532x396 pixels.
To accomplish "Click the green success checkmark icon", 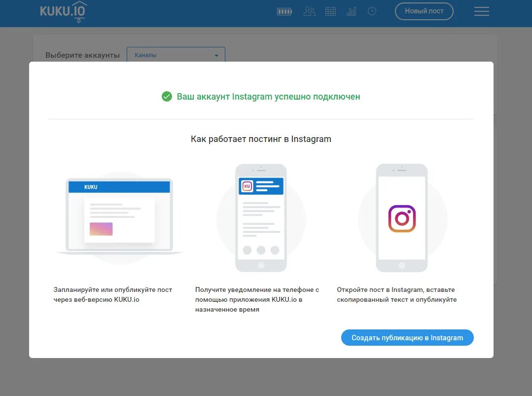I will [167, 97].
